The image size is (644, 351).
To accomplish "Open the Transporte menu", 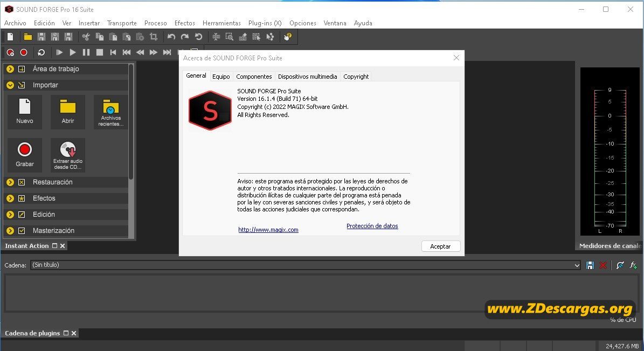I will [122, 23].
